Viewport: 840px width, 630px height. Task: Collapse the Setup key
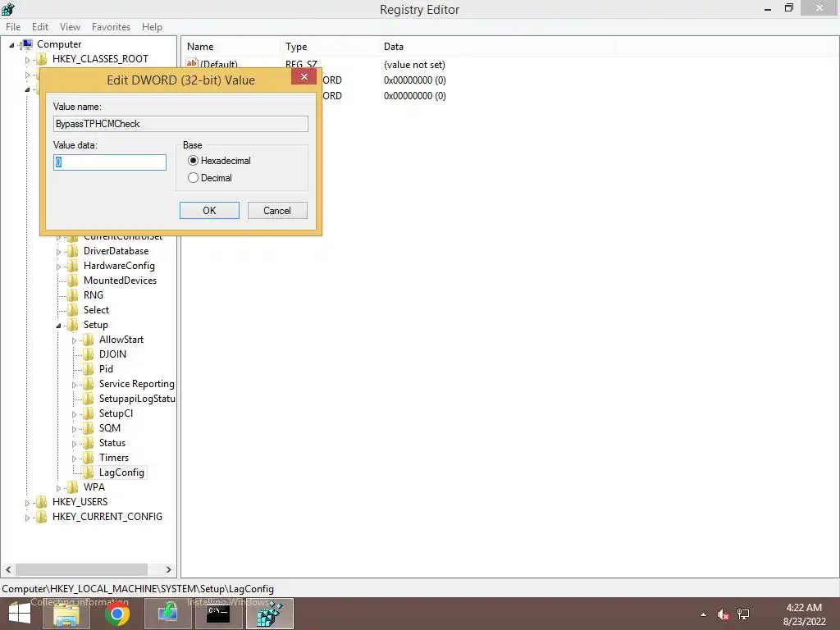(58, 325)
